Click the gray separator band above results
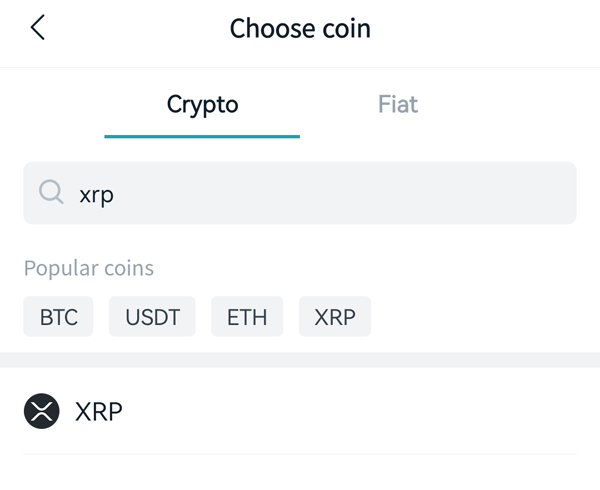The width and height of the screenshot is (600, 490). point(300,360)
